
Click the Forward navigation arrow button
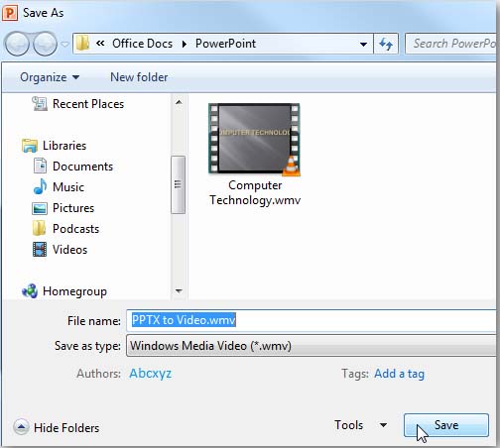(45, 44)
